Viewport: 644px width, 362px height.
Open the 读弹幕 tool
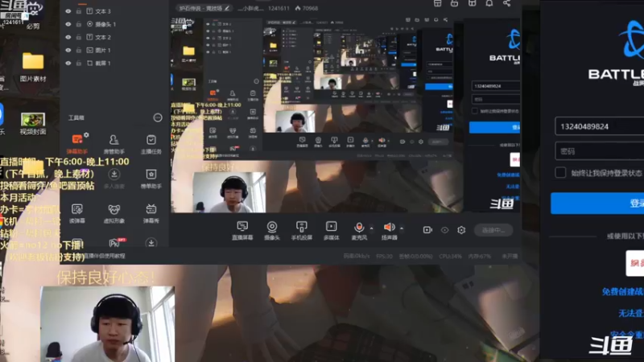(76, 213)
